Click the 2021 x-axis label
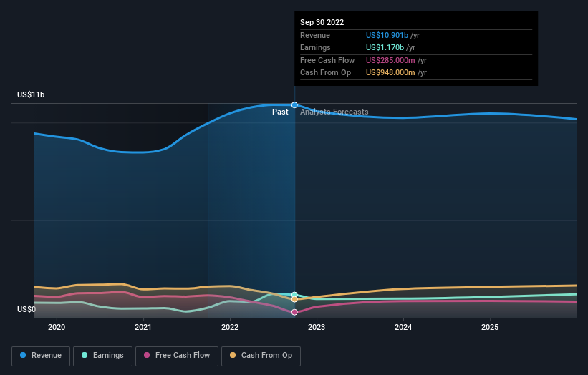 pos(143,328)
